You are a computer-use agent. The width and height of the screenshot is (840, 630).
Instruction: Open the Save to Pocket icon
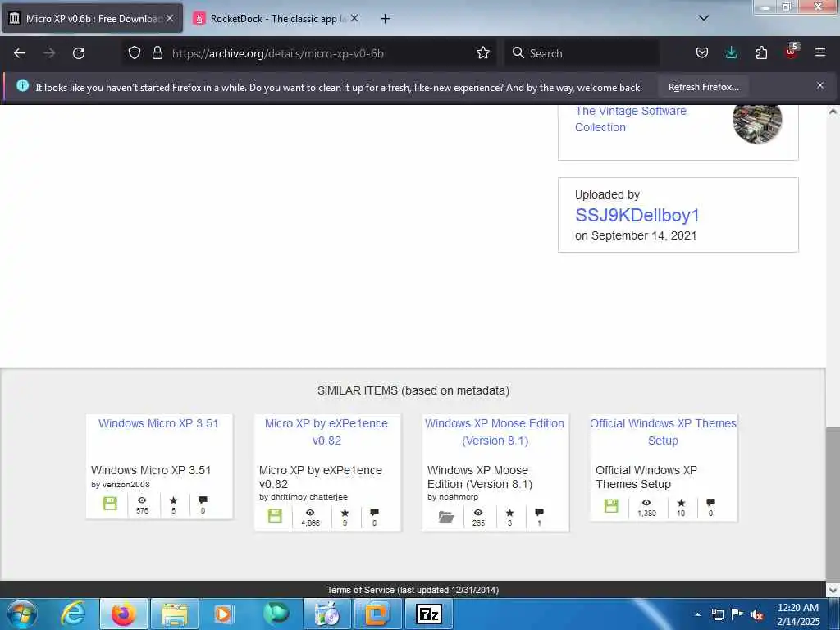click(702, 53)
